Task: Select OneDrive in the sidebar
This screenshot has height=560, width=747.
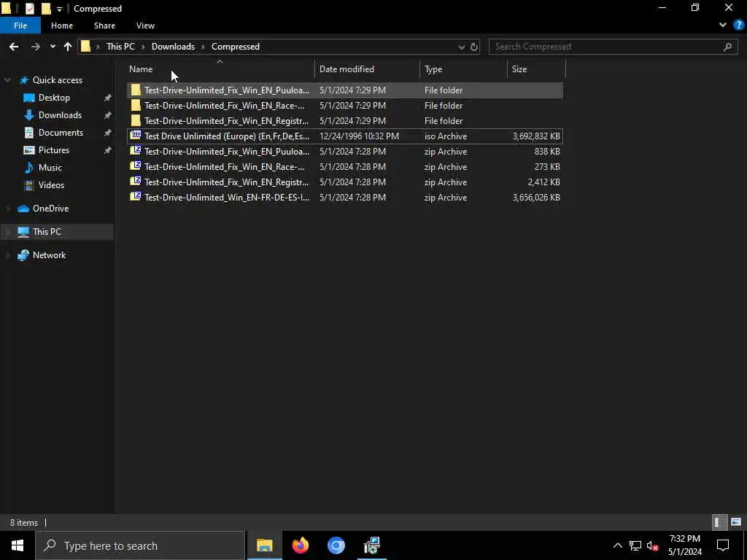Action: pos(50,209)
